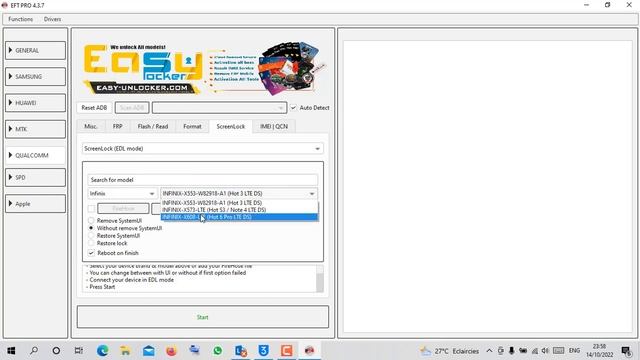This screenshot has height=360, width=640.
Task: Open the Infinix brand dropdown
Action: [122, 193]
